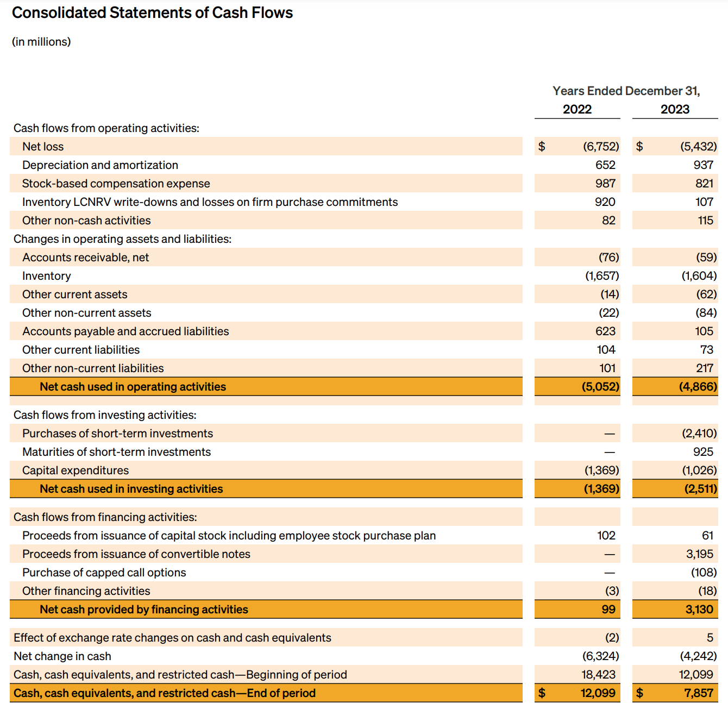Click the Depreciation 2022 value 652
The width and height of the screenshot is (728, 703).
point(605,165)
